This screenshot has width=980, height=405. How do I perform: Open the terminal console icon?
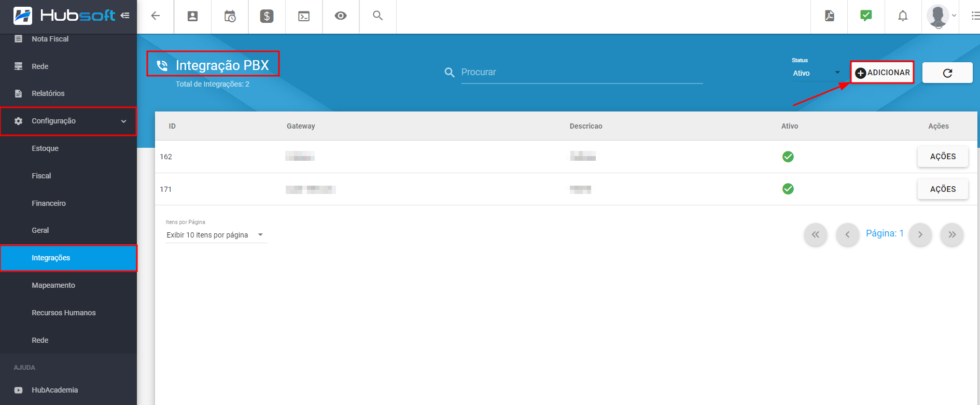click(x=304, y=17)
